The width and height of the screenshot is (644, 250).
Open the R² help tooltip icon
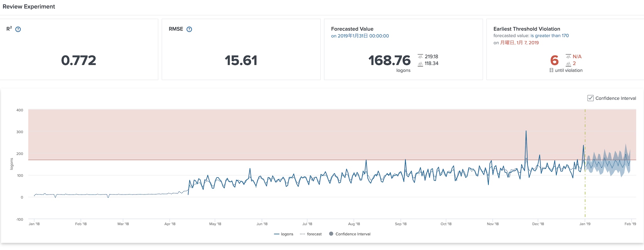(x=18, y=29)
